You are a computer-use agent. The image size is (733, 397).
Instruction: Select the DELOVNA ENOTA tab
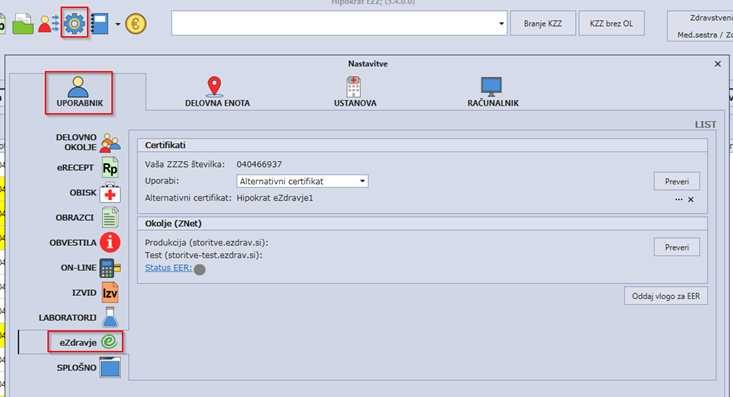(x=217, y=93)
